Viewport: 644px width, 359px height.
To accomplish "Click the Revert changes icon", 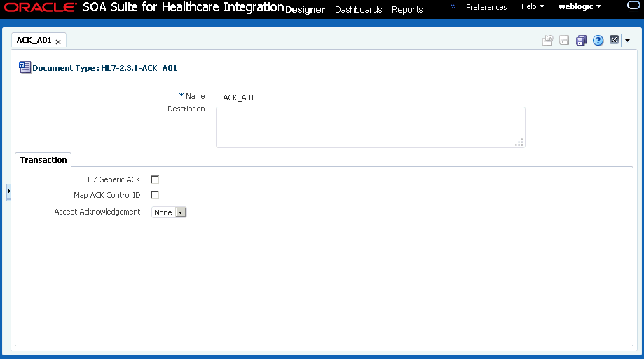I will coord(547,40).
